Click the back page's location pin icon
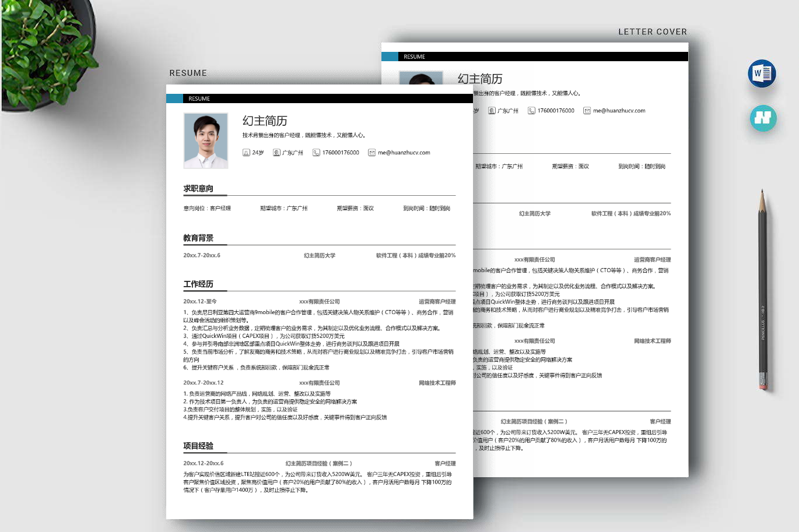The height and width of the screenshot is (532, 799). pos(492,111)
